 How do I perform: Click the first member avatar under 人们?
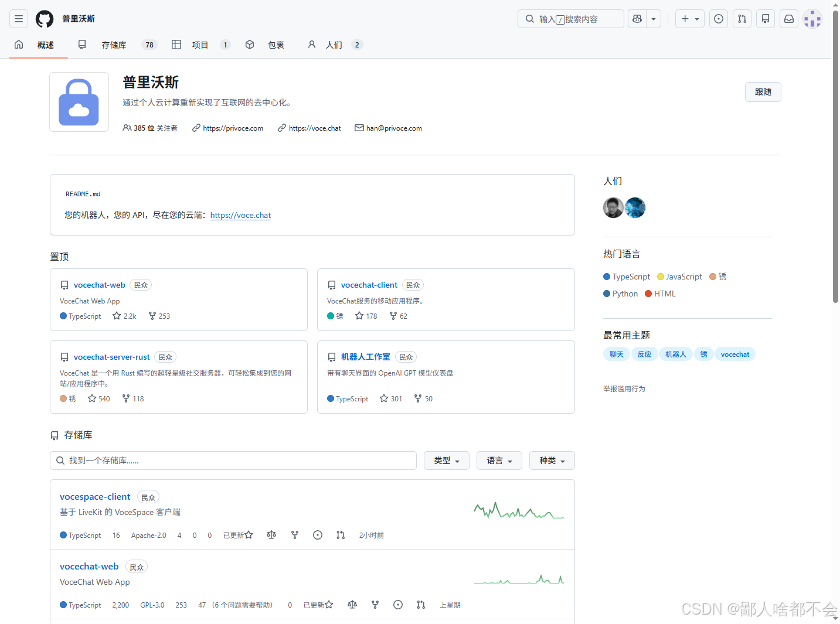[613, 207]
